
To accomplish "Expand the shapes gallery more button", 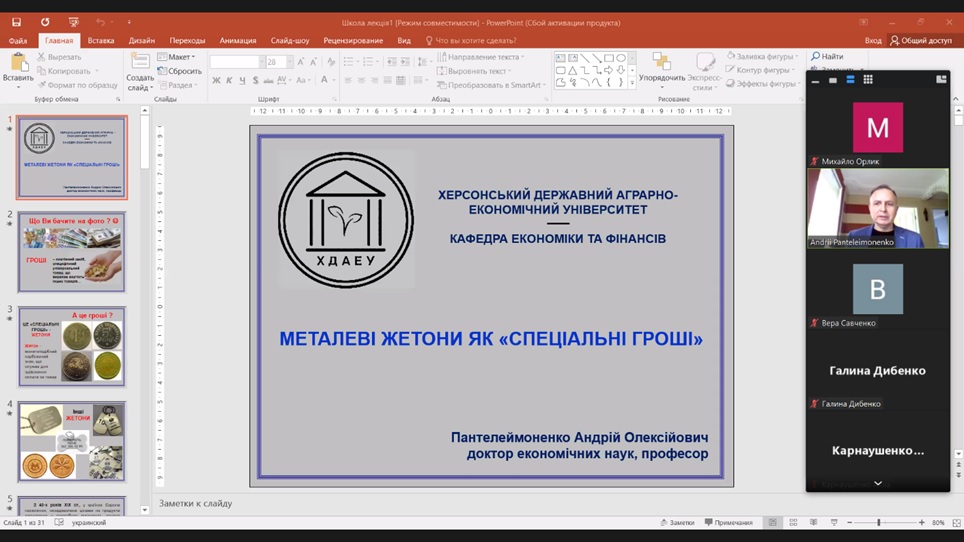I will click(x=632, y=82).
